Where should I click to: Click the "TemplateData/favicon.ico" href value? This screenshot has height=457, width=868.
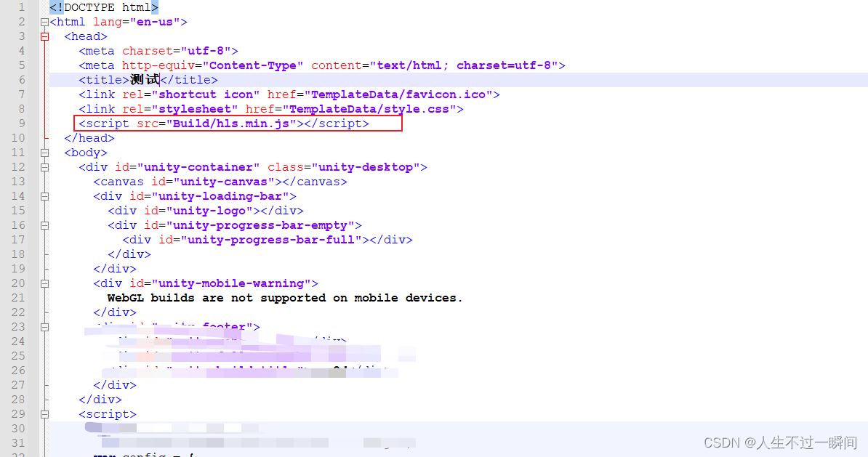tap(398, 94)
